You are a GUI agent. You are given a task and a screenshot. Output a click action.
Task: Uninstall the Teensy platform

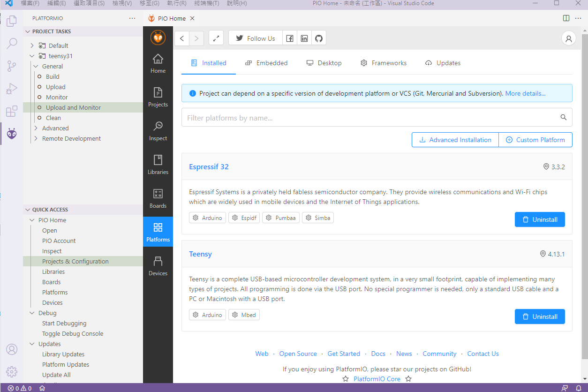[540, 317]
